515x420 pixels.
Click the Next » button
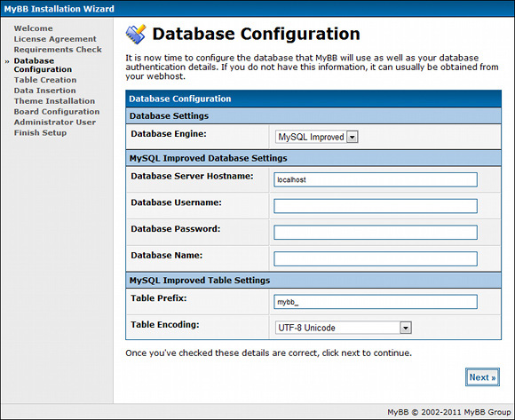482,377
